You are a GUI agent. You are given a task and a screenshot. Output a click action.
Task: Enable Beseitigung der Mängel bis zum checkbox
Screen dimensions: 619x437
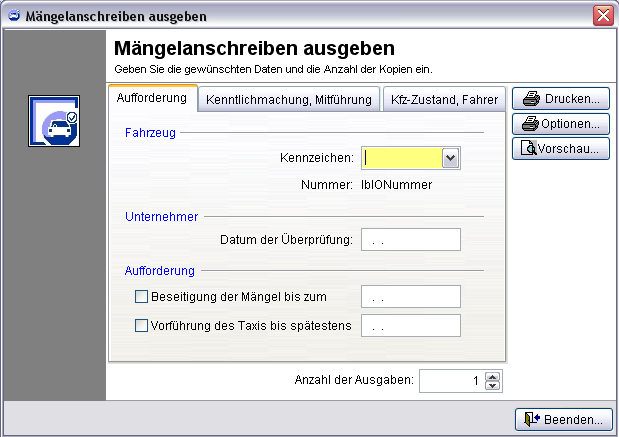coord(141,296)
